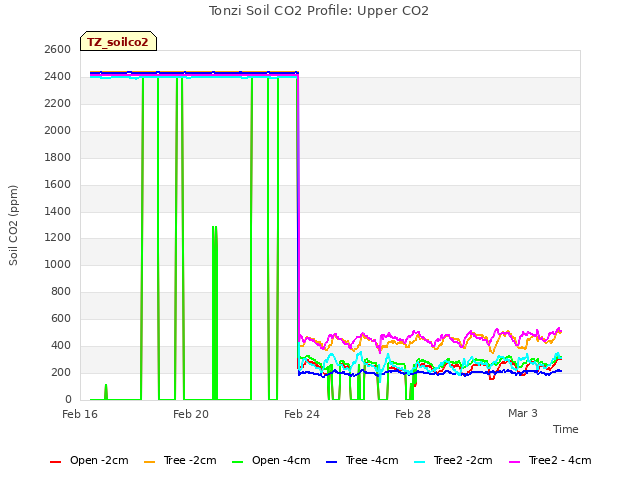The width and height of the screenshot is (640, 480).
Task: Click the green Open -4cm legend swatch
Action: click(237, 462)
